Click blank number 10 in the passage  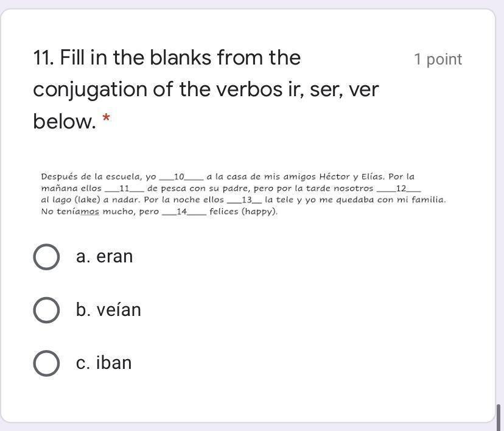tap(181, 177)
